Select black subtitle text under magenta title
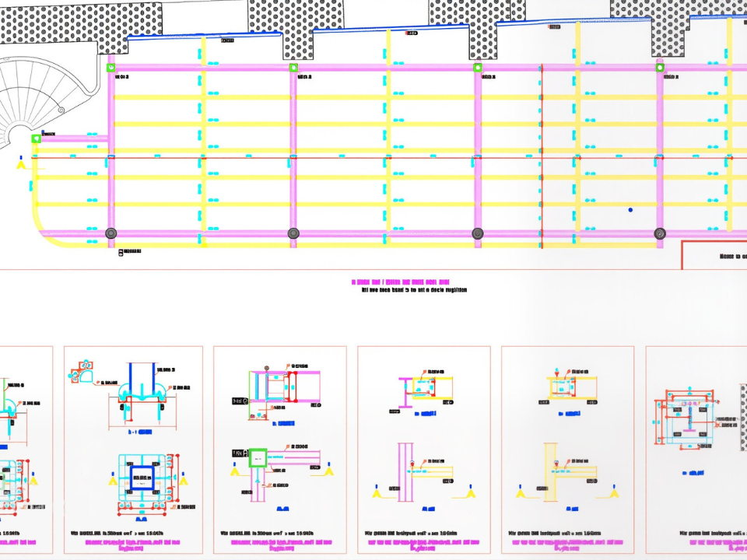747x560 pixels. (414, 290)
